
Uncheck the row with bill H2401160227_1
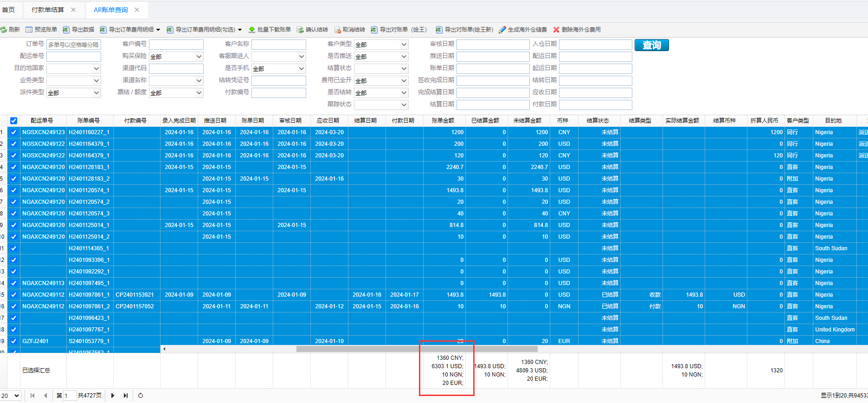[x=14, y=132]
